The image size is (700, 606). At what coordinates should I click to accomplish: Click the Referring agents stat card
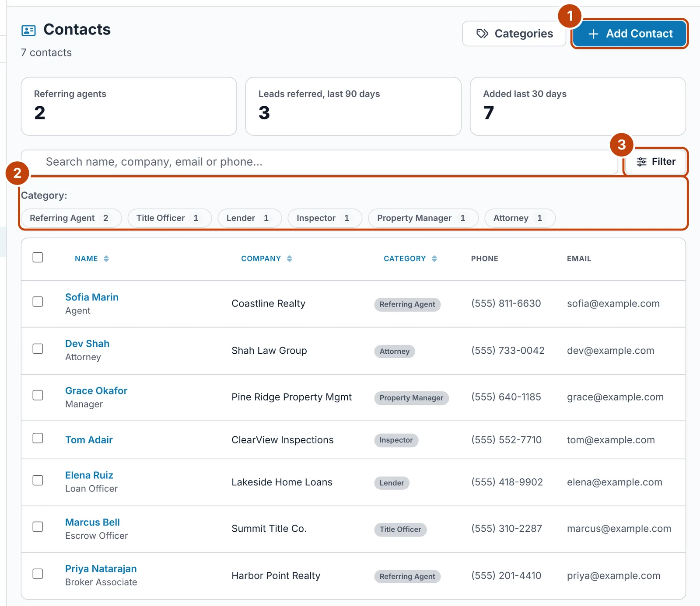[x=129, y=107]
